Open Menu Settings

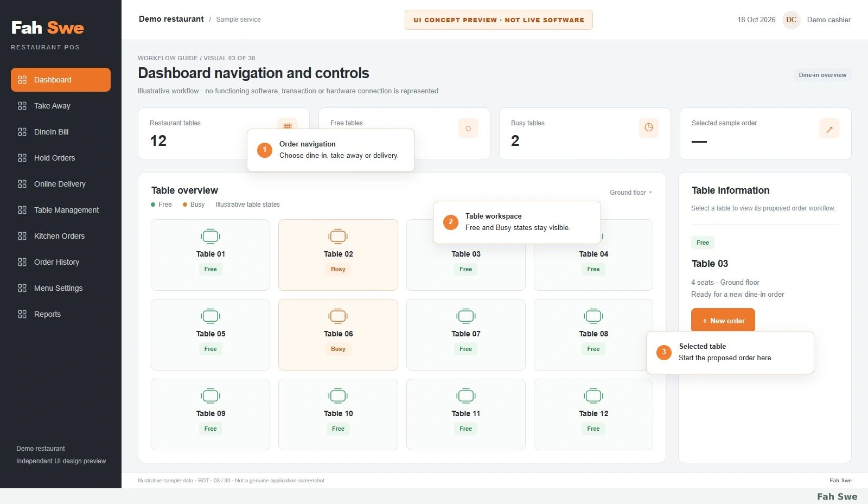(61, 288)
